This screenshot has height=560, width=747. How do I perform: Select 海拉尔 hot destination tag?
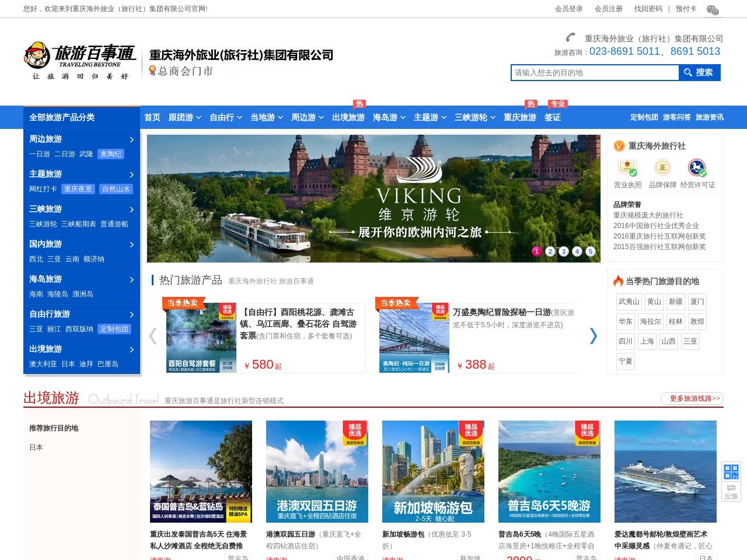point(651,321)
